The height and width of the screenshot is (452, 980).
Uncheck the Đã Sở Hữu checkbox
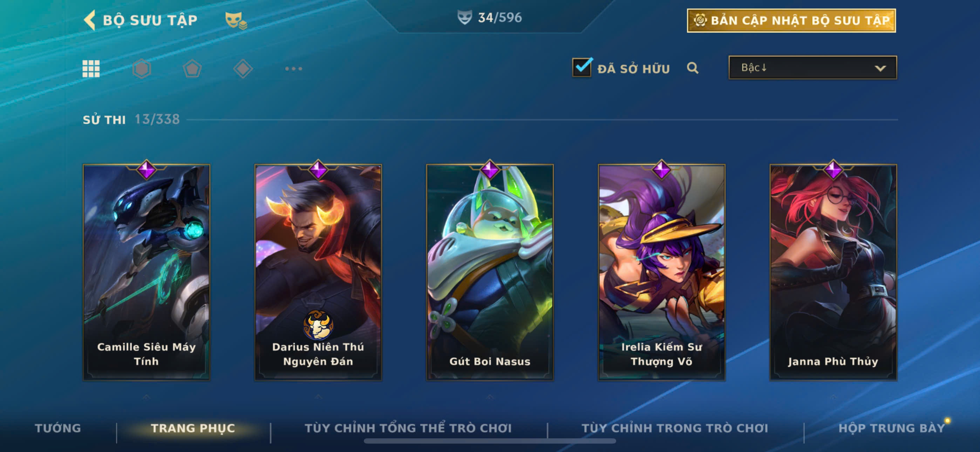(x=582, y=67)
